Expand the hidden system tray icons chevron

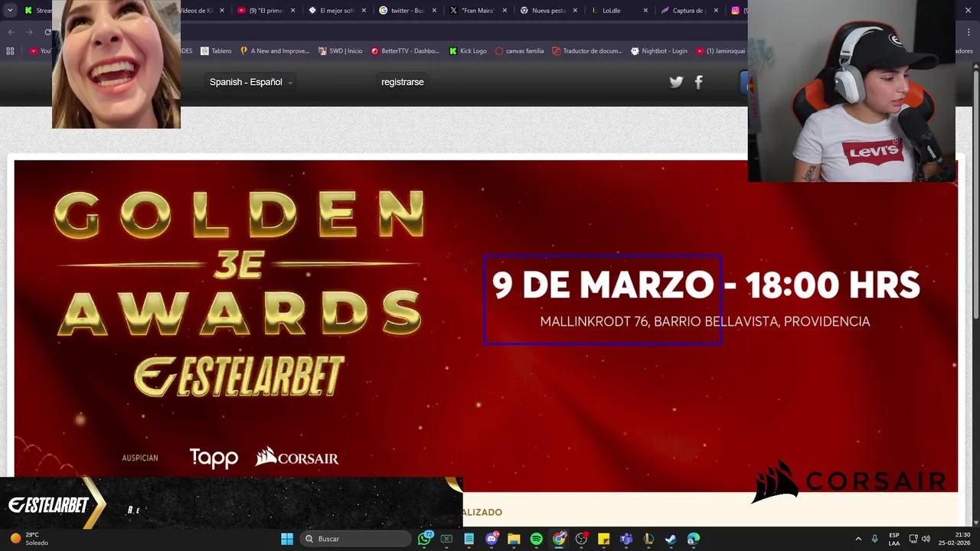coord(858,539)
